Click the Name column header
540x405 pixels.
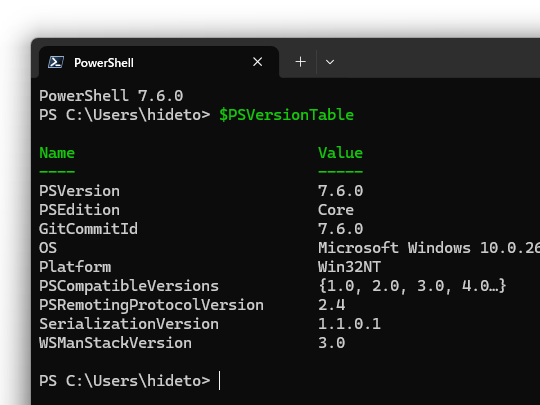tap(57, 153)
